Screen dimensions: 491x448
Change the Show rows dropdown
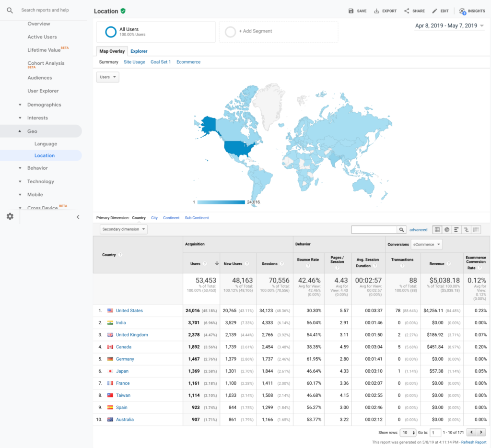pyautogui.click(x=408, y=433)
